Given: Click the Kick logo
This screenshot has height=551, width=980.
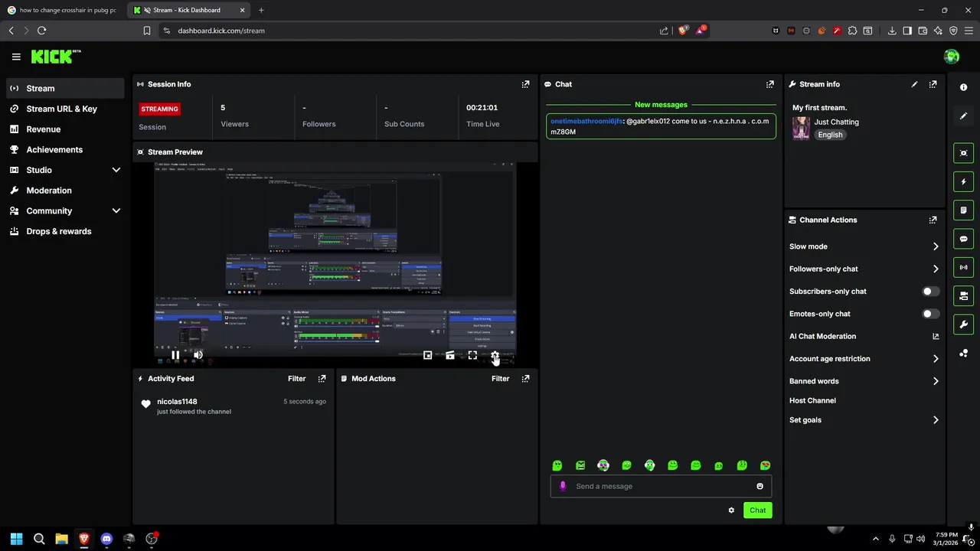Looking at the screenshot, I should (x=56, y=57).
